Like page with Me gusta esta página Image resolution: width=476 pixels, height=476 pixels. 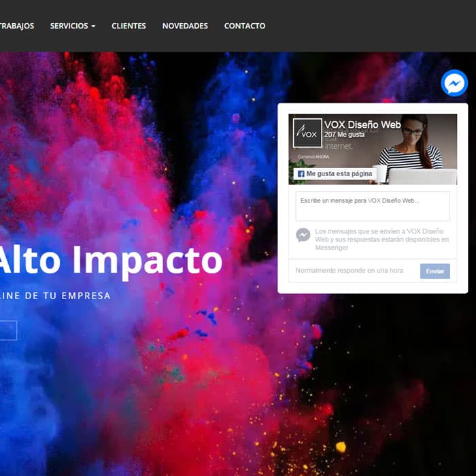335,173
